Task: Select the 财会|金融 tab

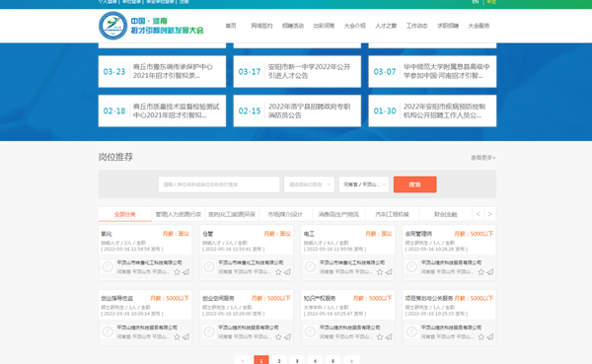Action: click(446, 214)
